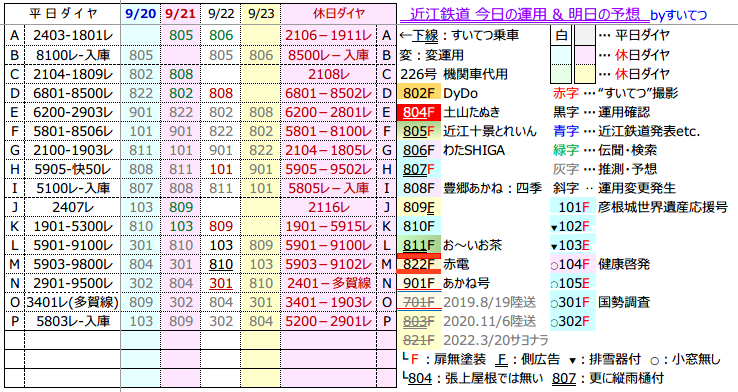The width and height of the screenshot is (738, 392).
Task: Click the 104F 健康啓発 legend cell
Action: click(573, 264)
